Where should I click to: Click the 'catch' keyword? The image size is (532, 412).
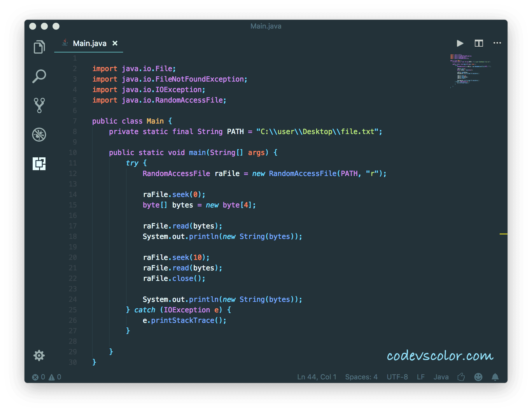(145, 310)
